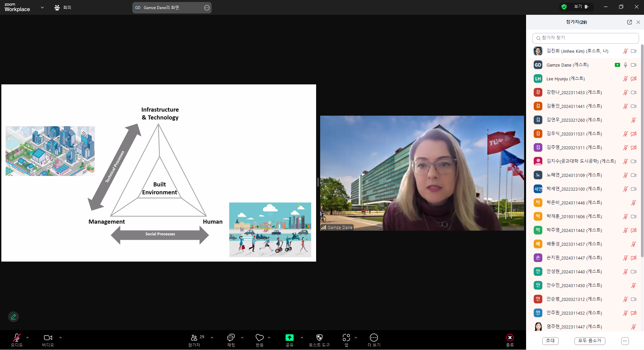Open host tools shield icon
Viewport: 644px width, 350px height.
319,338
